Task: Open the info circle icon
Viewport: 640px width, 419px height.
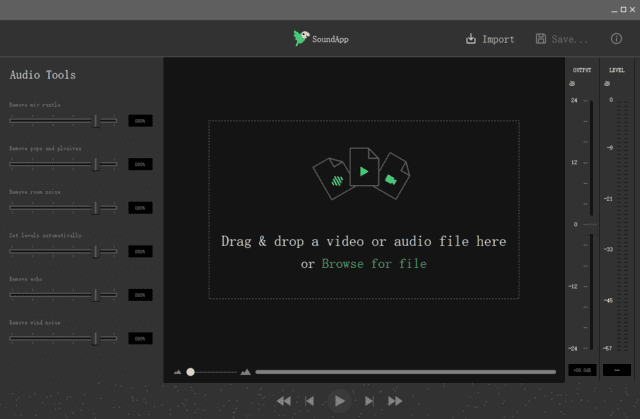Action: click(x=616, y=39)
